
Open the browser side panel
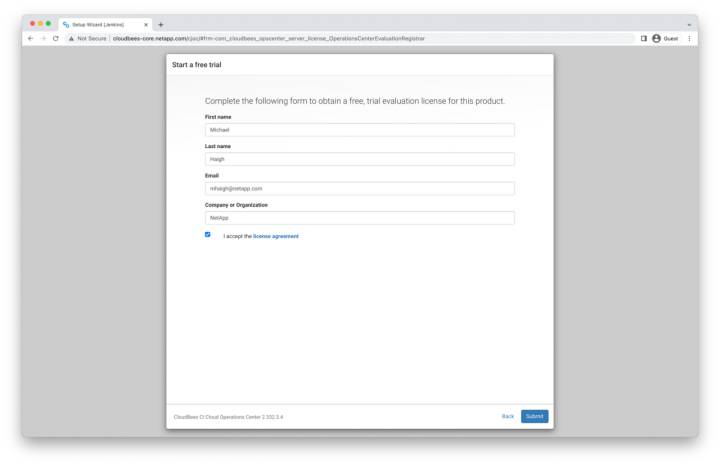pos(643,38)
